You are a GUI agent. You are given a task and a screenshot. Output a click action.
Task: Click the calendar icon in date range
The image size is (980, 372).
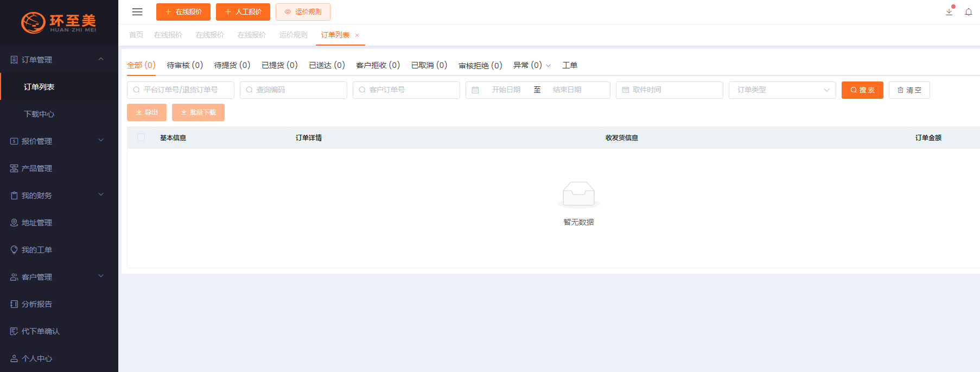pyautogui.click(x=475, y=90)
